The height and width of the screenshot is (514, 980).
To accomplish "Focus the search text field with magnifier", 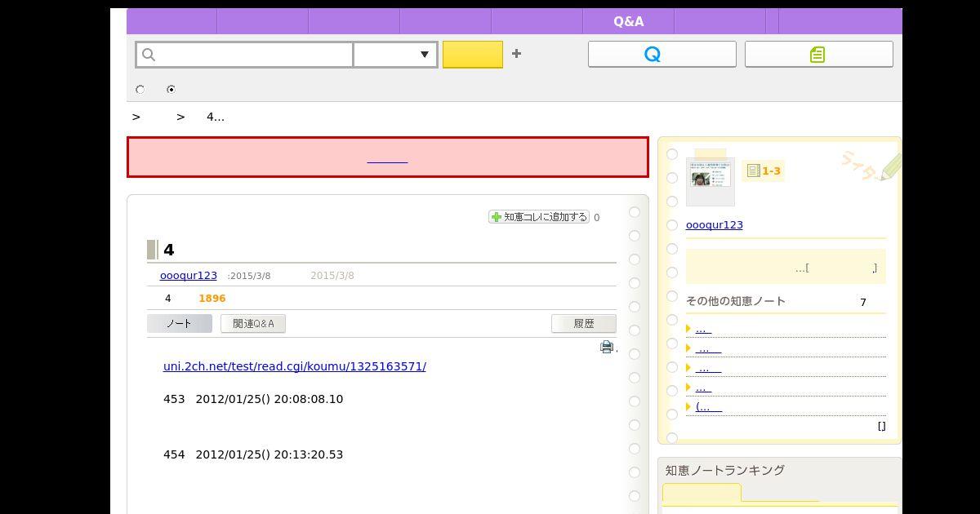I will point(245,55).
